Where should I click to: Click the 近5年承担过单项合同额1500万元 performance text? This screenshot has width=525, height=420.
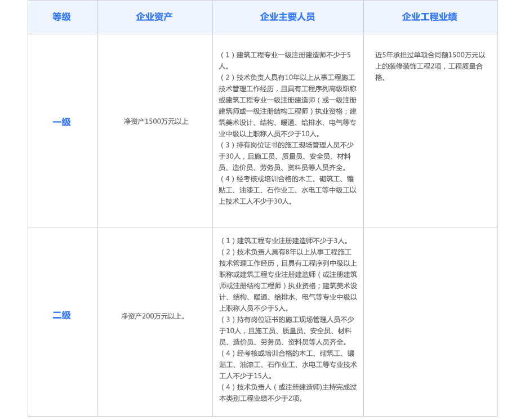430,55
